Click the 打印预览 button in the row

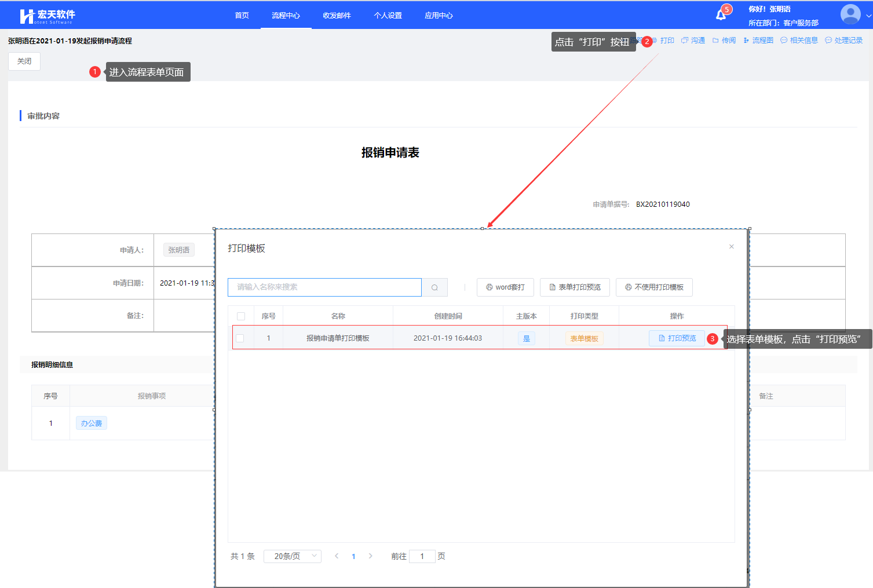677,338
